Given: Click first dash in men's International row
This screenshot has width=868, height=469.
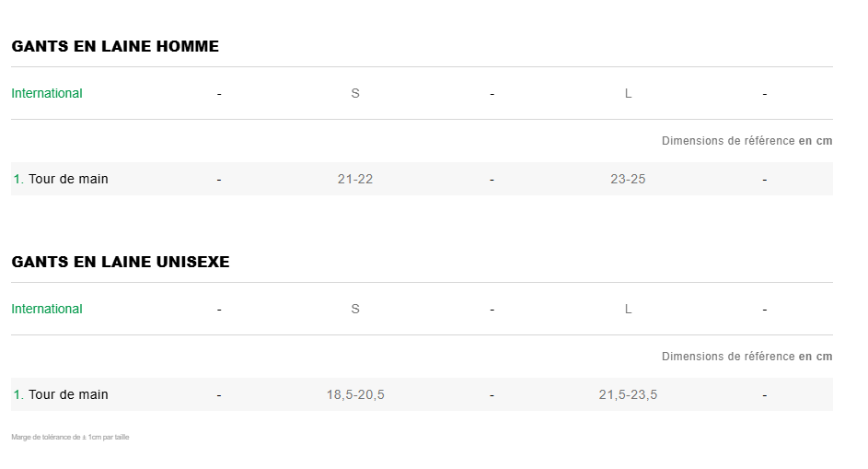Looking at the screenshot, I should pos(219,94).
